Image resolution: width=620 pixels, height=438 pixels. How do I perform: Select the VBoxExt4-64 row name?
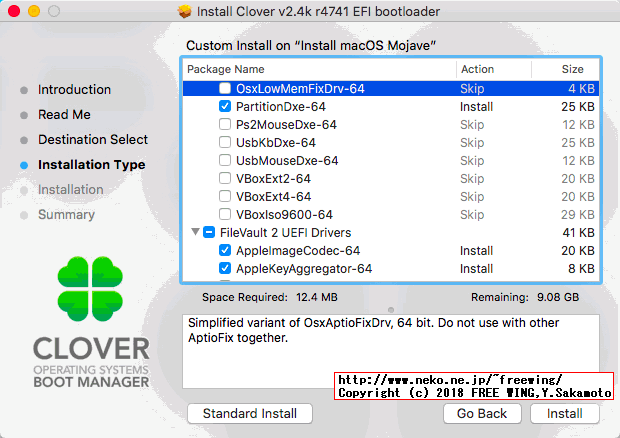274,196
